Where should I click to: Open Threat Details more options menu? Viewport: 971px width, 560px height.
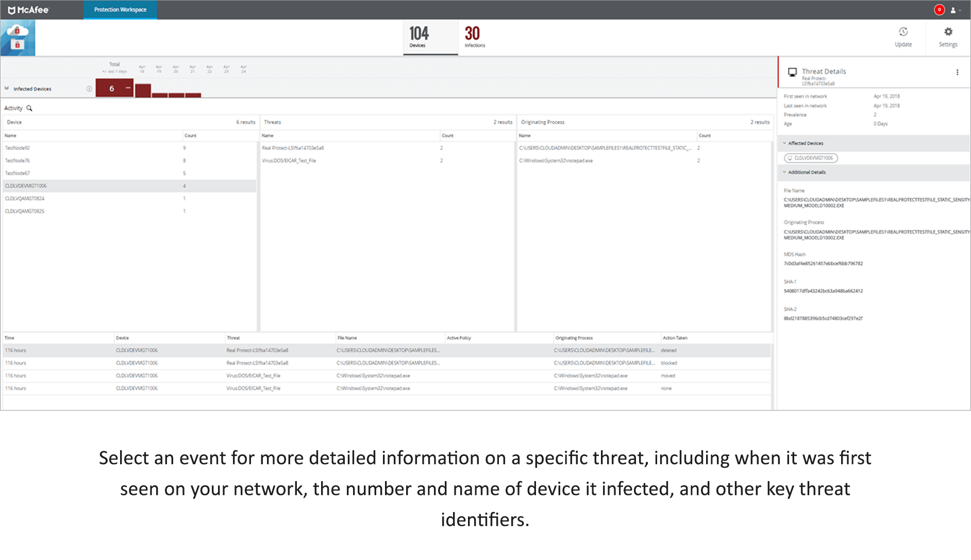coord(957,72)
